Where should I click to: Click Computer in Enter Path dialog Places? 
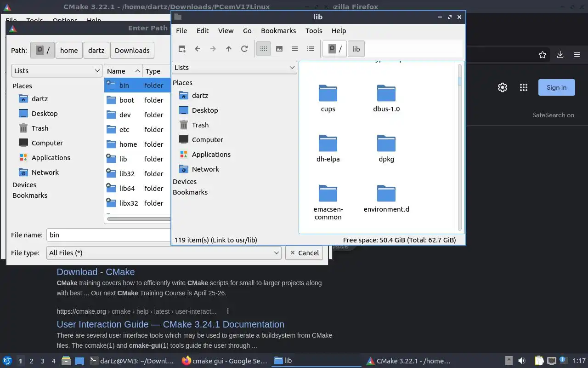point(47,143)
